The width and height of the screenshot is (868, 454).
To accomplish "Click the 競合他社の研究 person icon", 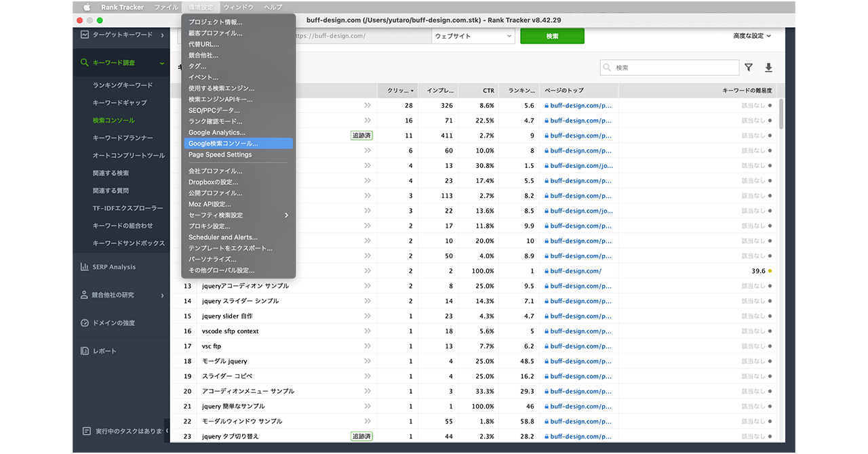I will point(85,295).
